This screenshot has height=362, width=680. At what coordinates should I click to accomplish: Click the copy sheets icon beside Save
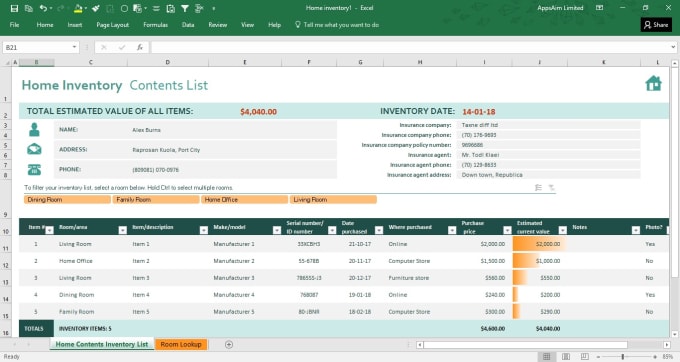click(x=29, y=8)
